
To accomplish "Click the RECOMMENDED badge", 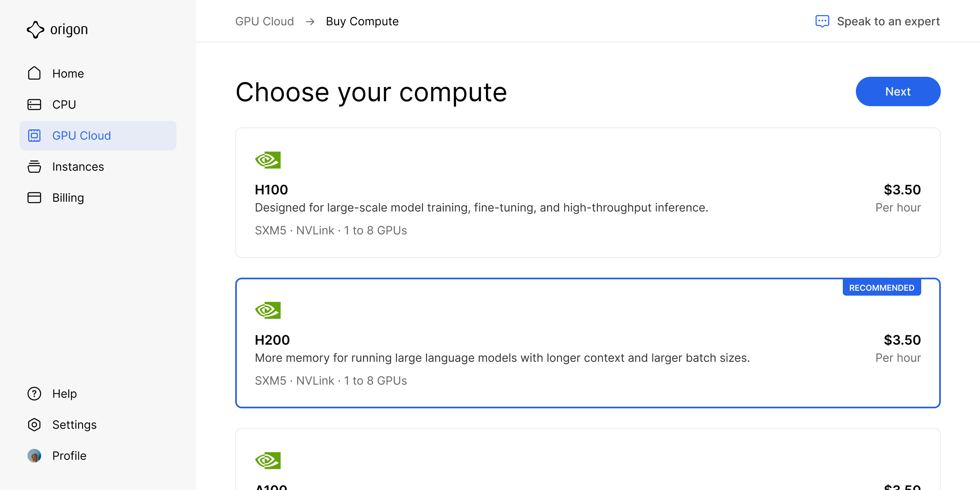I will coord(882,287).
